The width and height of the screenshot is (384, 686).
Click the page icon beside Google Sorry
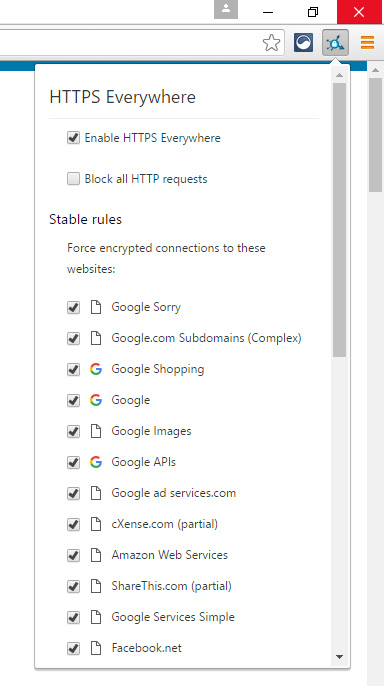click(x=96, y=307)
